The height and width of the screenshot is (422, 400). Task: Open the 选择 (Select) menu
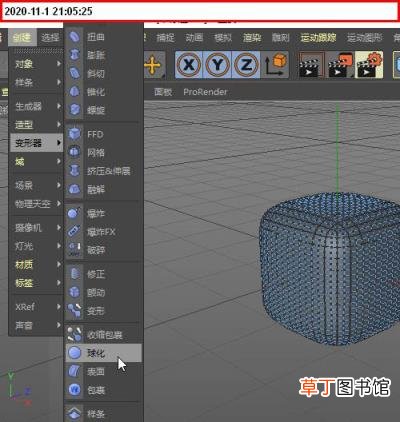coord(50,38)
